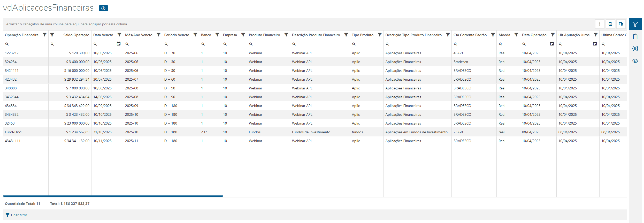Open the curly braces variables icon
Image resolution: width=644 pixels, height=223 pixels.
coord(635,48)
